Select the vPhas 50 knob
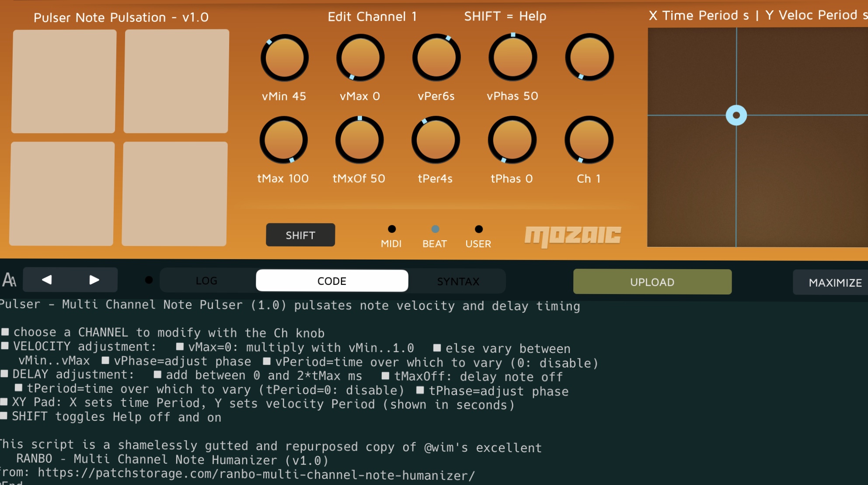Viewport: 868px width, 485px height. tap(512, 57)
